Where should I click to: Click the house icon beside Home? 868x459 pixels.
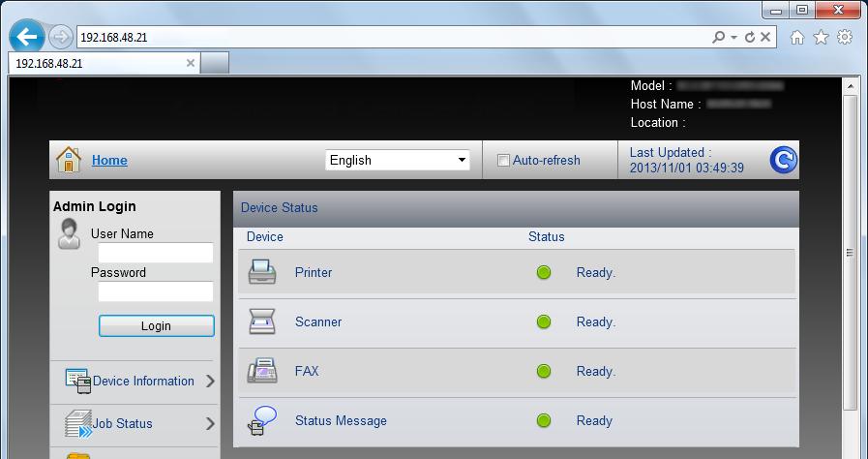pos(69,160)
